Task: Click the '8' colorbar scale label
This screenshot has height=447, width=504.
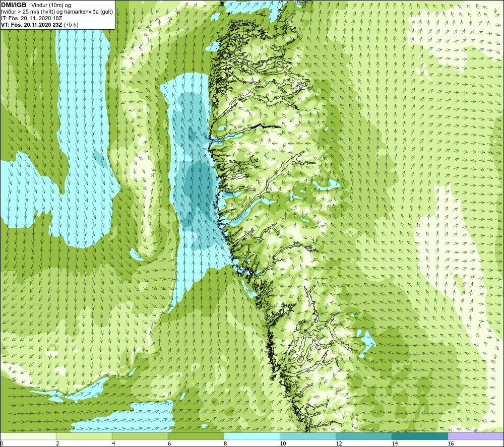Action: coord(225,444)
